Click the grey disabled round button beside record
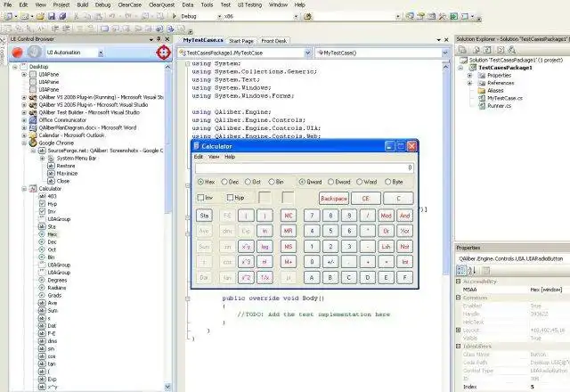570x392 pixels. click(x=35, y=53)
